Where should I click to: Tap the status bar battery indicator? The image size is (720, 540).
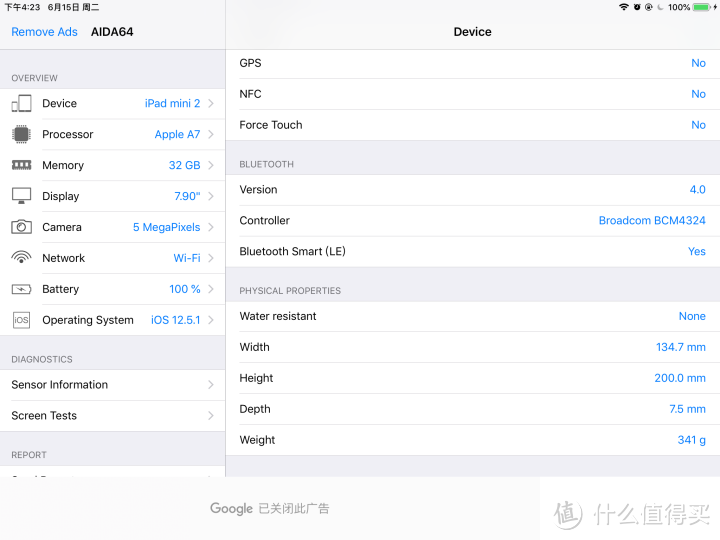coord(702,7)
